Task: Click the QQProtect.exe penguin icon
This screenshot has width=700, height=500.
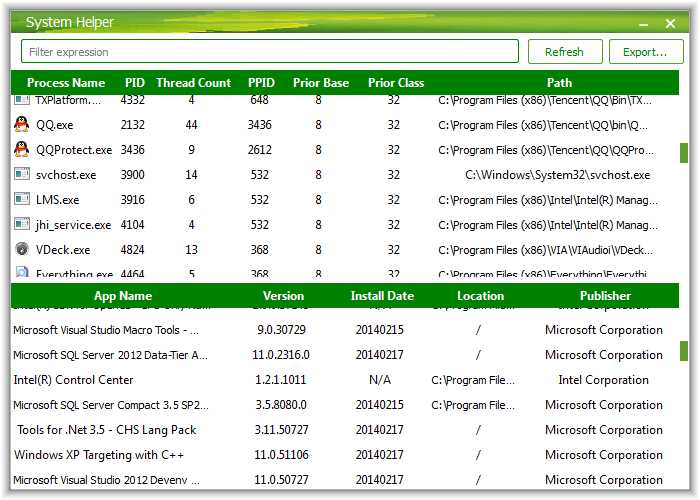Action: 21,149
